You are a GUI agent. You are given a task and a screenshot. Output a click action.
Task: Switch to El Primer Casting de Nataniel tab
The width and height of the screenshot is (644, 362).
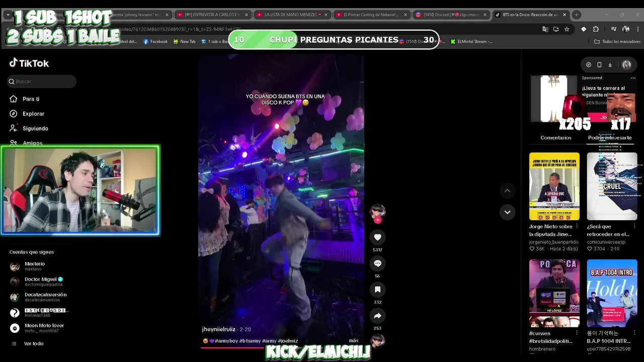pos(371,15)
